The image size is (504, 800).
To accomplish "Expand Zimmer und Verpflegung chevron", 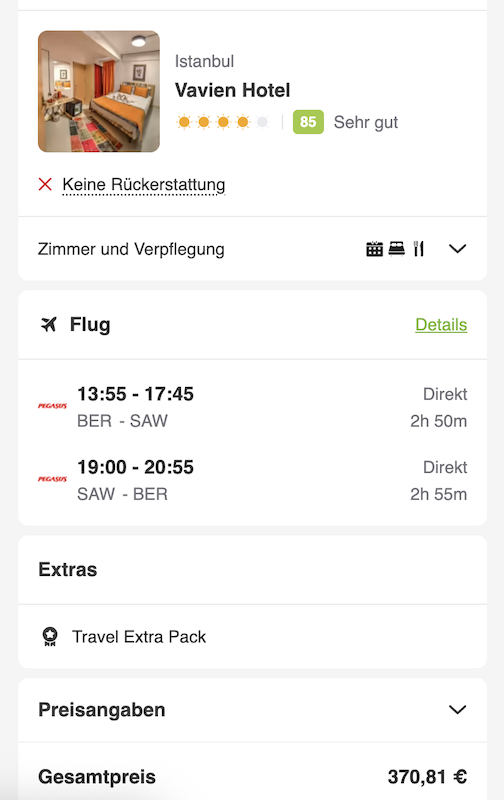I will click(x=457, y=249).
